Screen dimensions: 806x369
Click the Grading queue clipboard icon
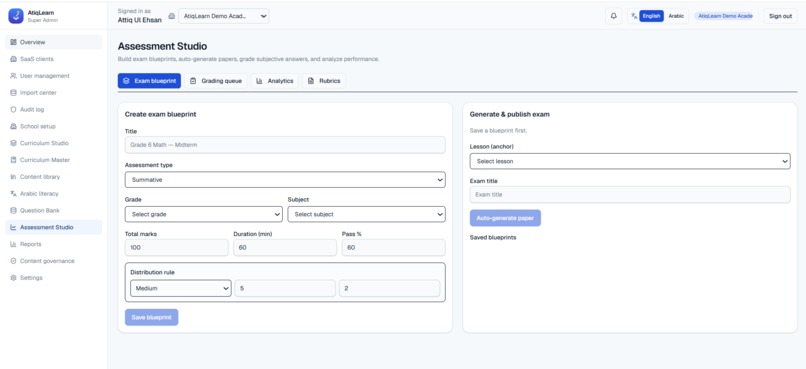click(193, 81)
